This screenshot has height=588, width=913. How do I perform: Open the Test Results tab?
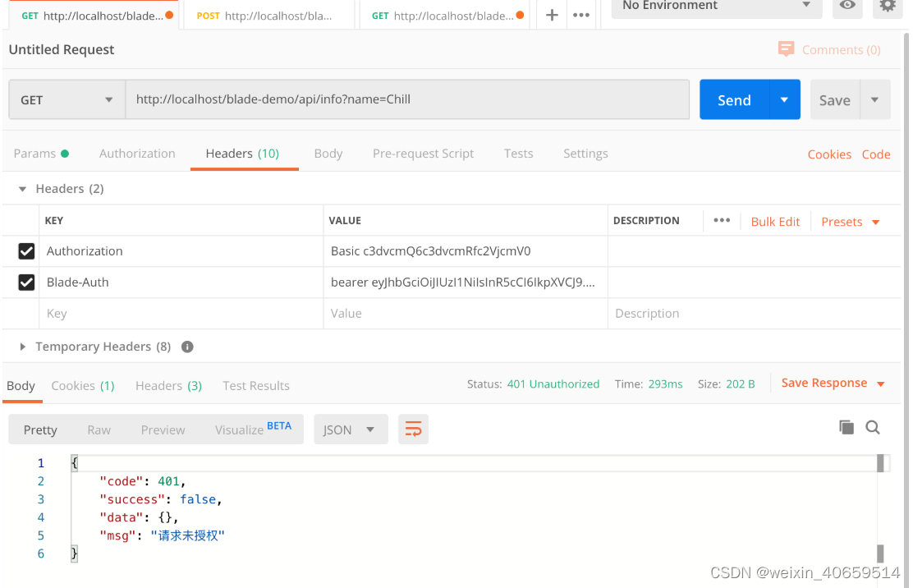pyautogui.click(x=256, y=385)
